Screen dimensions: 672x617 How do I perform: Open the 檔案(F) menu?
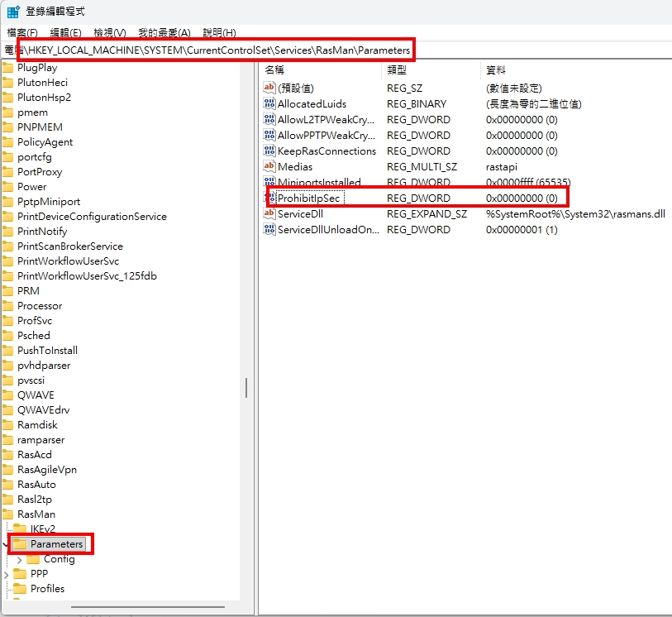22,33
